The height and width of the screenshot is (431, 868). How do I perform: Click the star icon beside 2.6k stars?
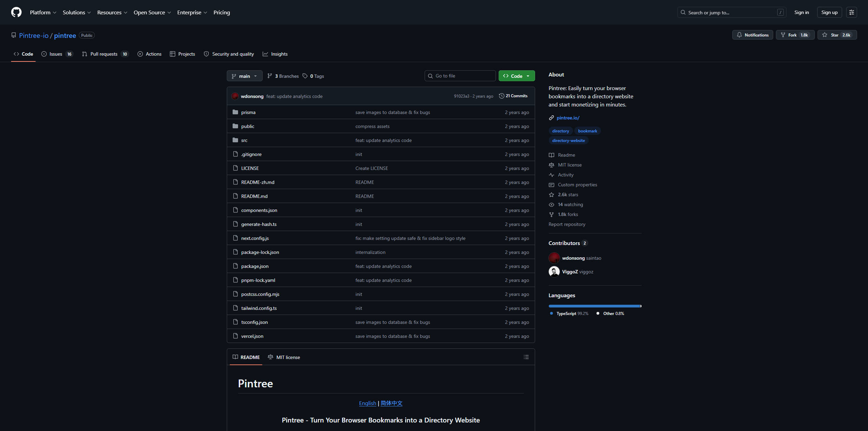tap(551, 195)
